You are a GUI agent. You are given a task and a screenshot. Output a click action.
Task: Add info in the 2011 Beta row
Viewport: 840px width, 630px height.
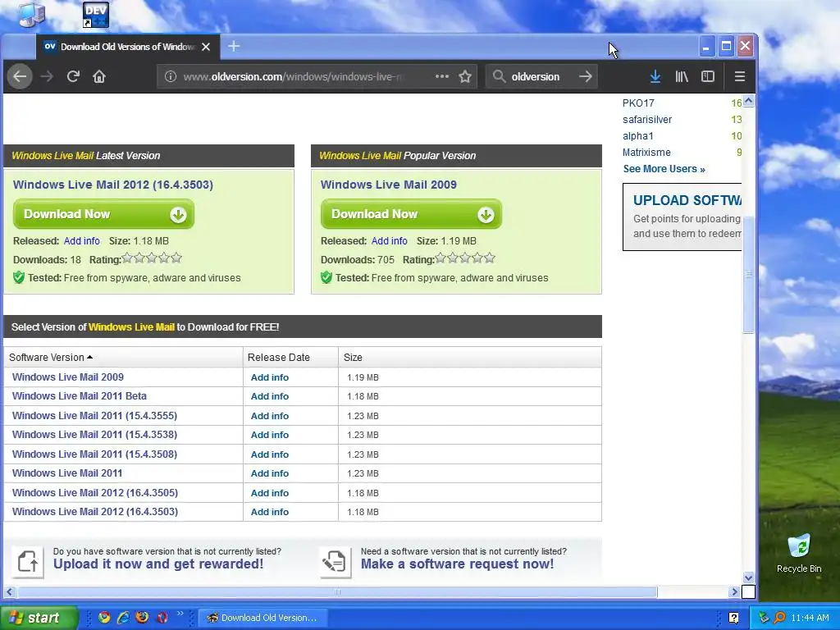tap(269, 396)
